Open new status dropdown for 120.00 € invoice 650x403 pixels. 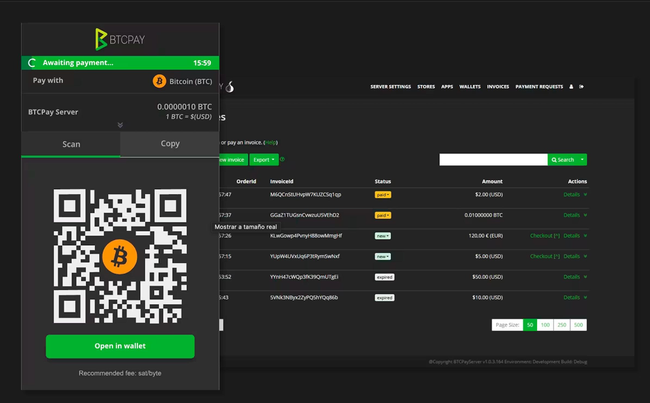(x=383, y=236)
